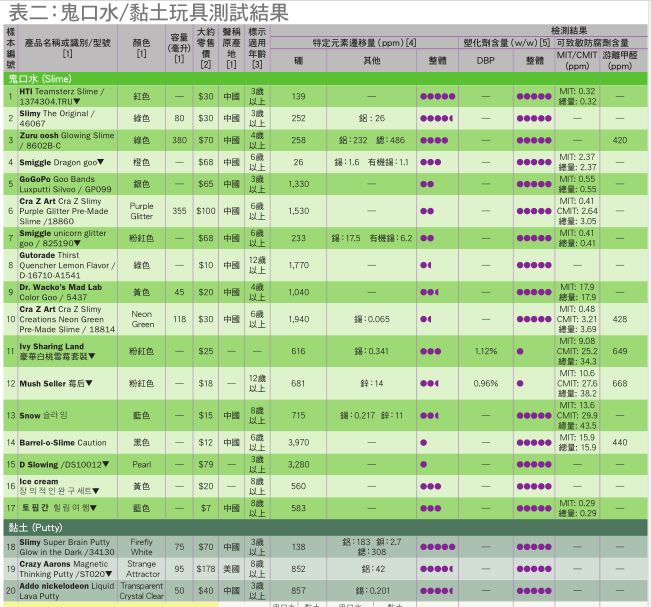Click the Transparent Crystal Clear color cell
The height and width of the screenshot is (607, 651).
tap(142, 591)
